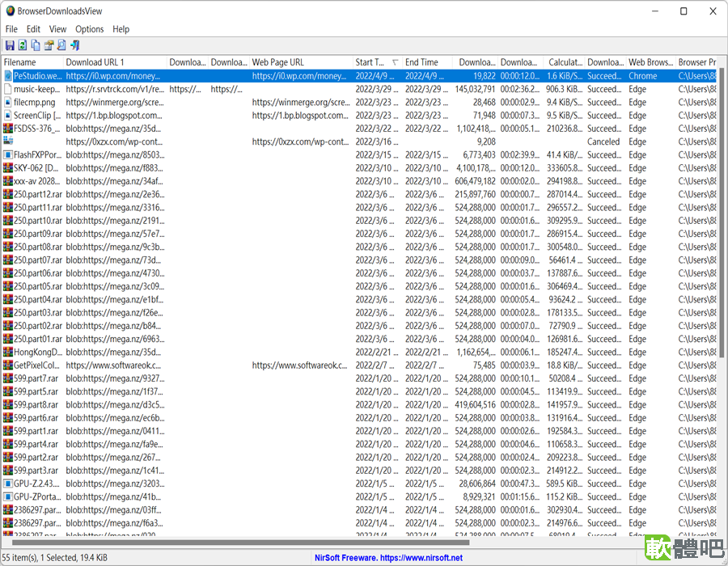Select the PeStudio.we... filename cell
728x566 pixels.
point(37,76)
